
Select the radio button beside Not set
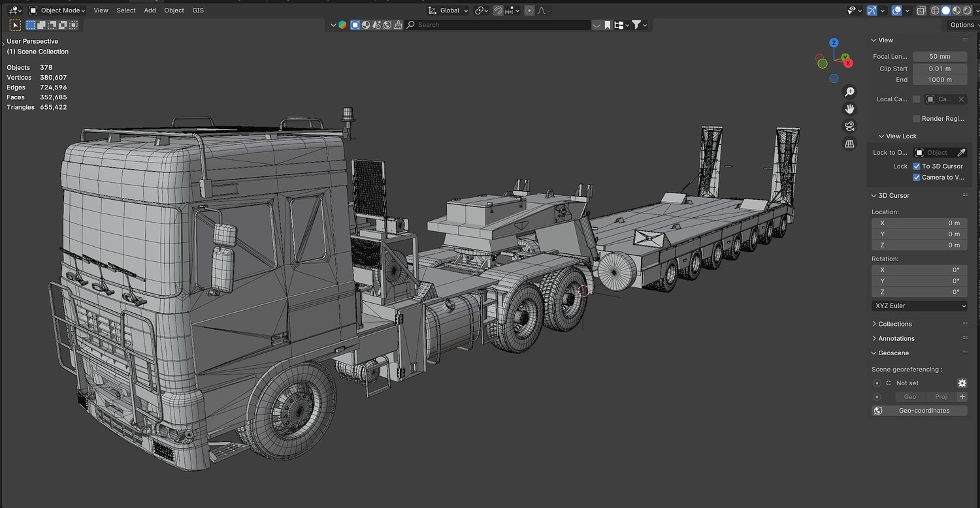[x=877, y=383]
